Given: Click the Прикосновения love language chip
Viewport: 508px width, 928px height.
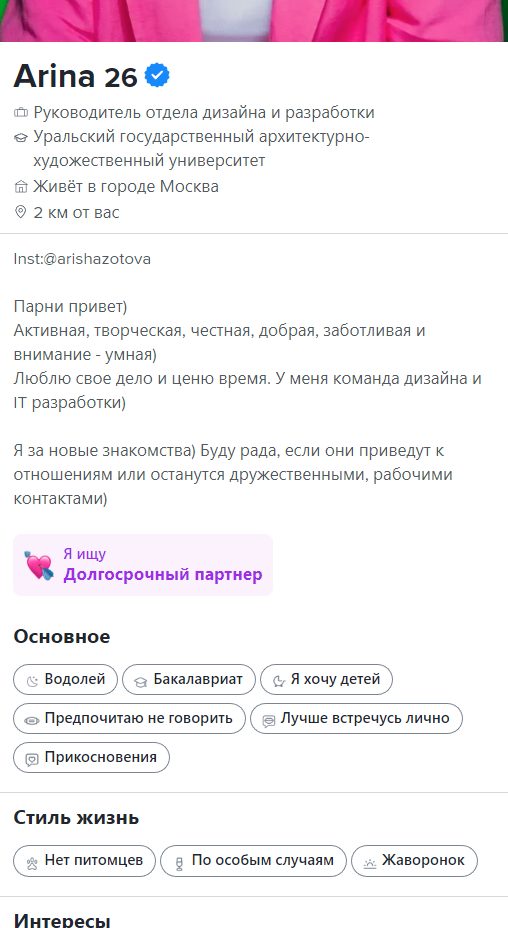Looking at the screenshot, I should point(91,758).
